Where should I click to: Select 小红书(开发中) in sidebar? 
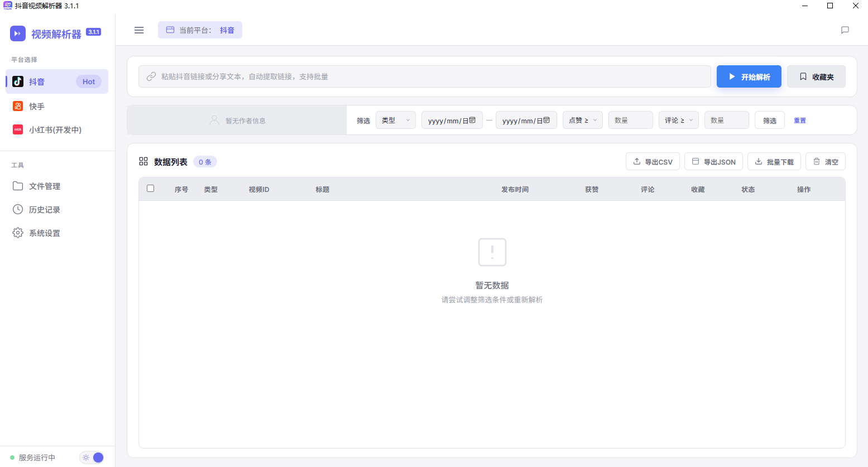57,129
